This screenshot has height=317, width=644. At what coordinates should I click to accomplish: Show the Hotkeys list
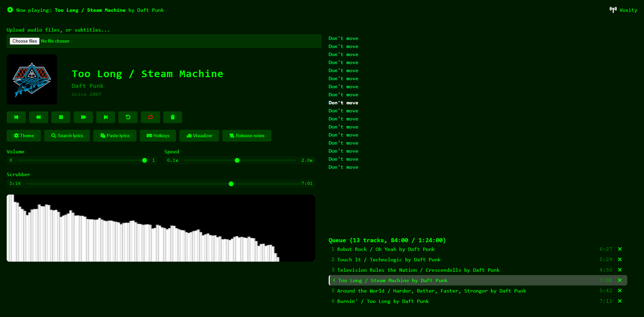pos(158,136)
